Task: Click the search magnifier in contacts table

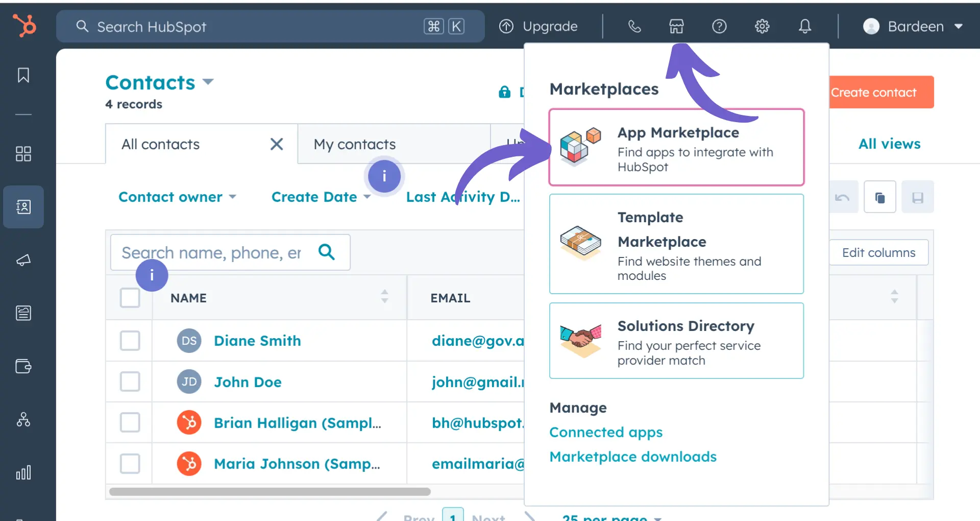Action: click(x=327, y=251)
